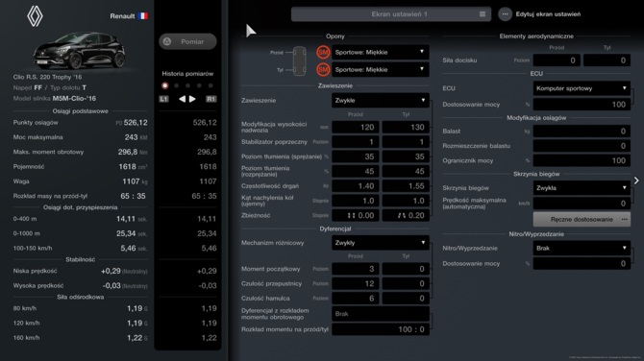Select the second measurement history dot
This screenshot has width=644, height=361.
point(177,85)
